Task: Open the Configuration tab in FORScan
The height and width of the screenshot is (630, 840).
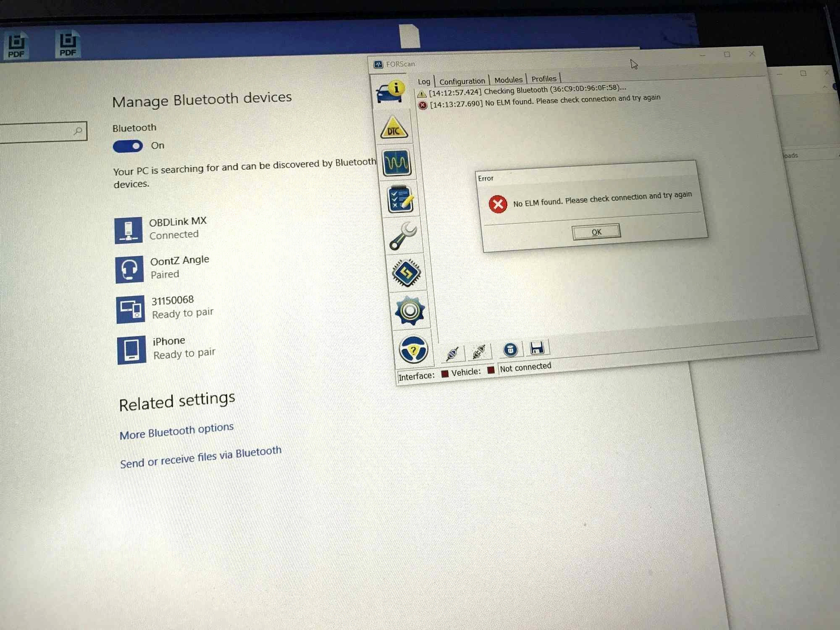Action: point(460,79)
